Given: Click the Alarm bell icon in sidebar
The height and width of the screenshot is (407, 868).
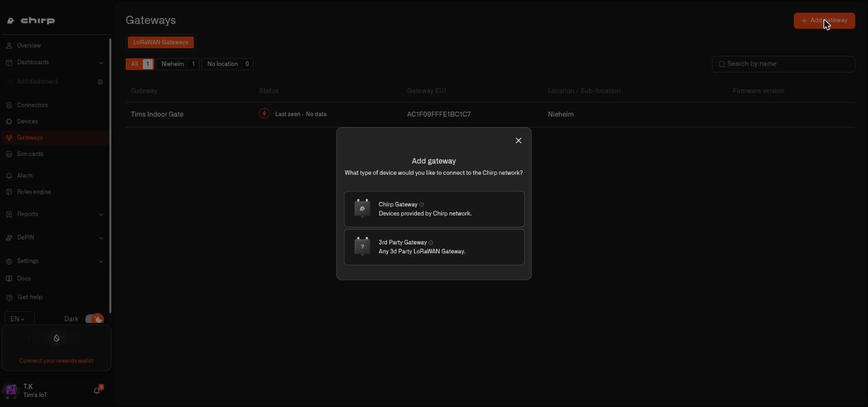Looking at the screenshot, I should pos(9,176).
